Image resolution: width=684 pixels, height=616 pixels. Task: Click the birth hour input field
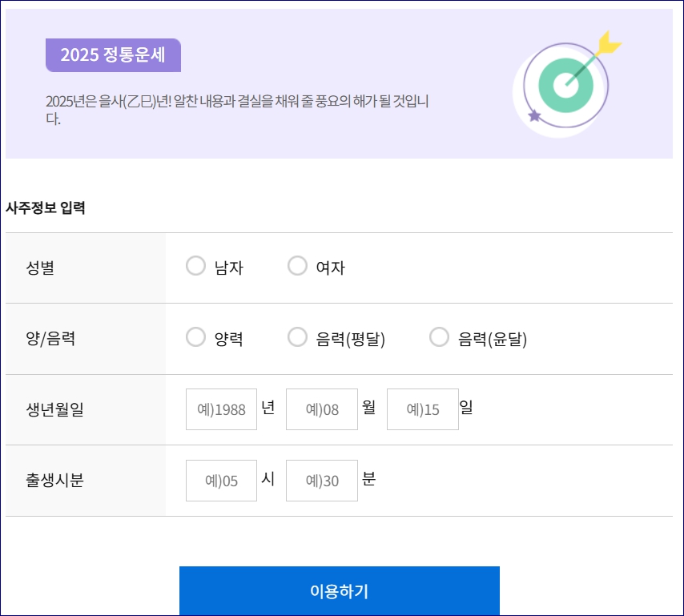tap(221, 480)
